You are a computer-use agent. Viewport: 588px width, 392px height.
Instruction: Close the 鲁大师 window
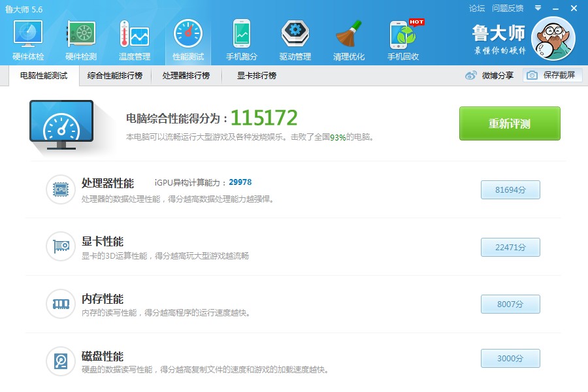(574, 8)
